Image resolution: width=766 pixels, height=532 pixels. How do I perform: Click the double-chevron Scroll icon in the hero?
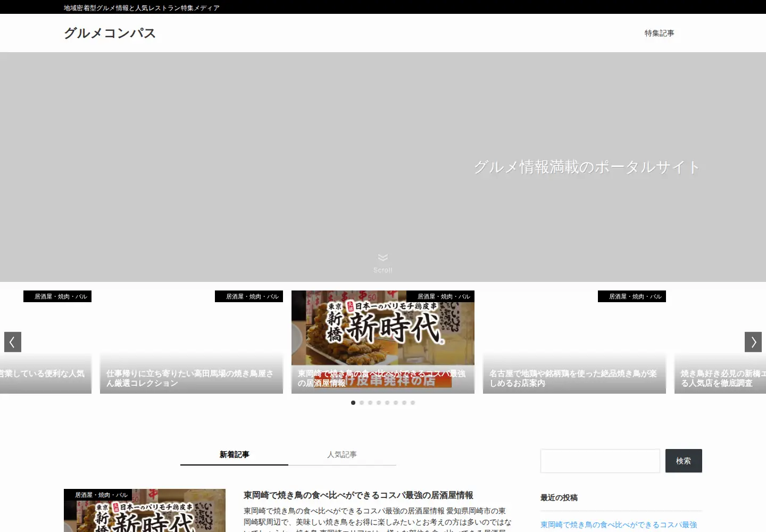click(382, 258)
